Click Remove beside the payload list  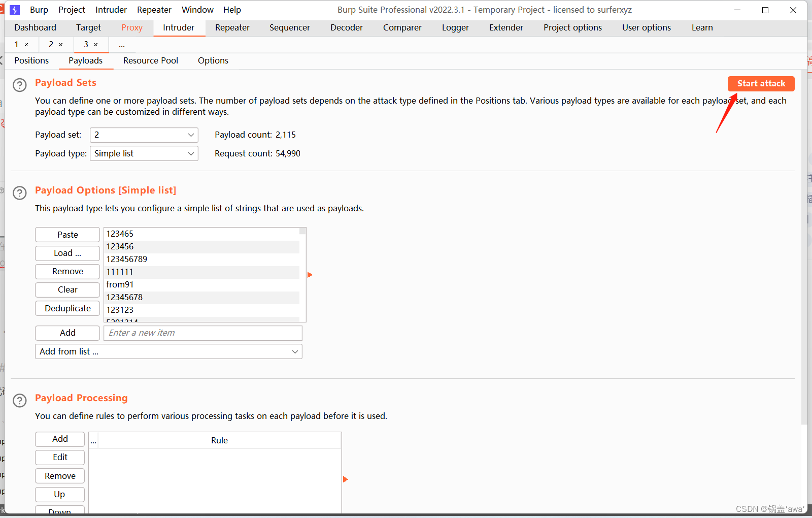(x=67, y=271)
